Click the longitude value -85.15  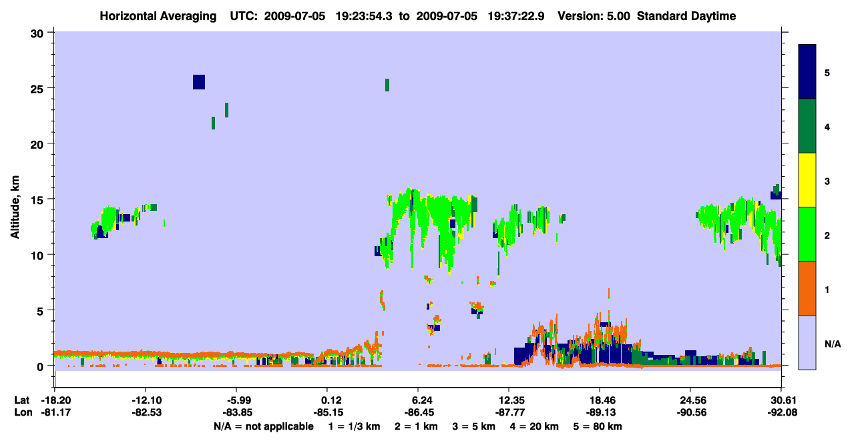(327, 413)
